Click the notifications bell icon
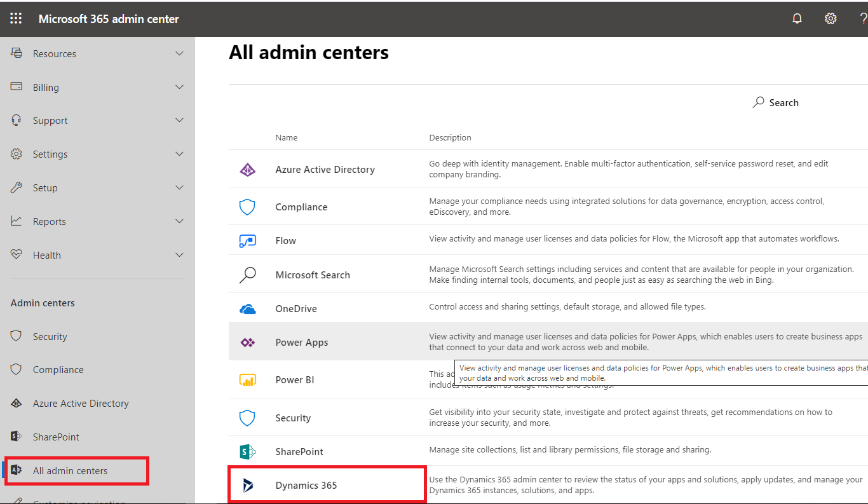Image resolution: width=868 pixels, height=504 pixels. tap(797, 18)
